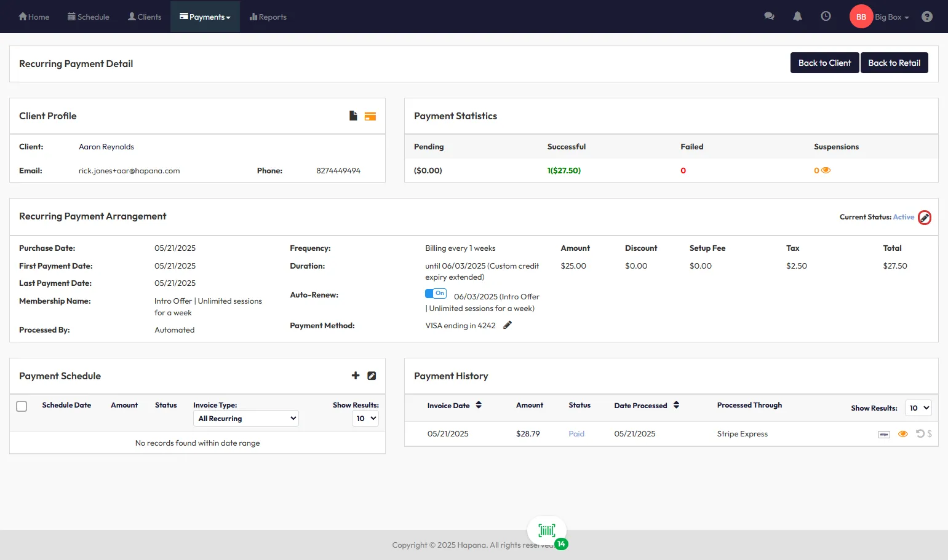Edit the current status with the pencil icon
This screenshot has width=948, height=560.
pos(924,218)
